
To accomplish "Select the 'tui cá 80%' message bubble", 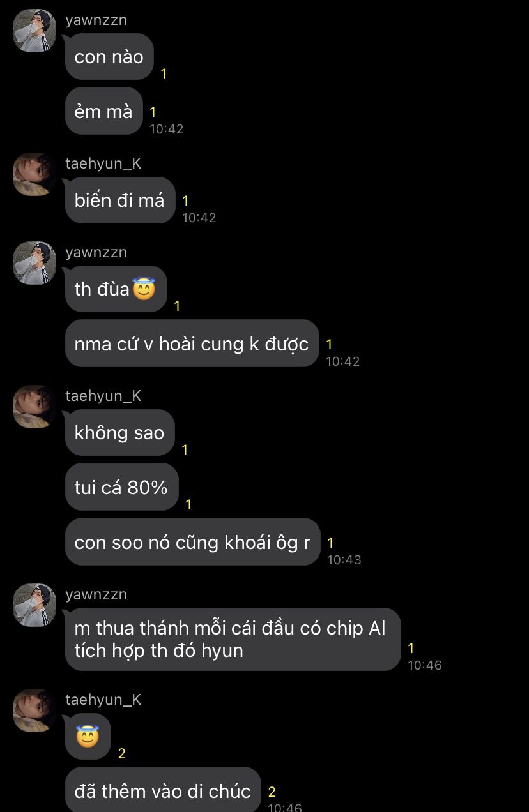I will 121,487.
